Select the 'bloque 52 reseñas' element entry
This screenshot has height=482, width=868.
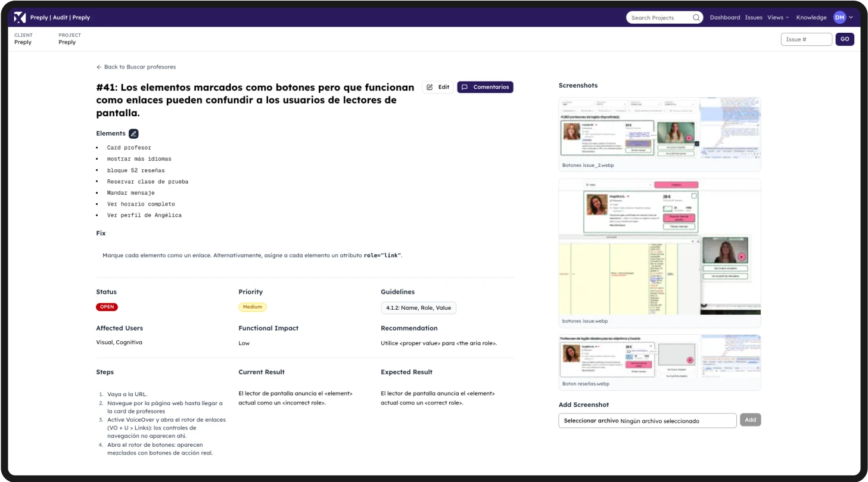(x=136, y=170)
